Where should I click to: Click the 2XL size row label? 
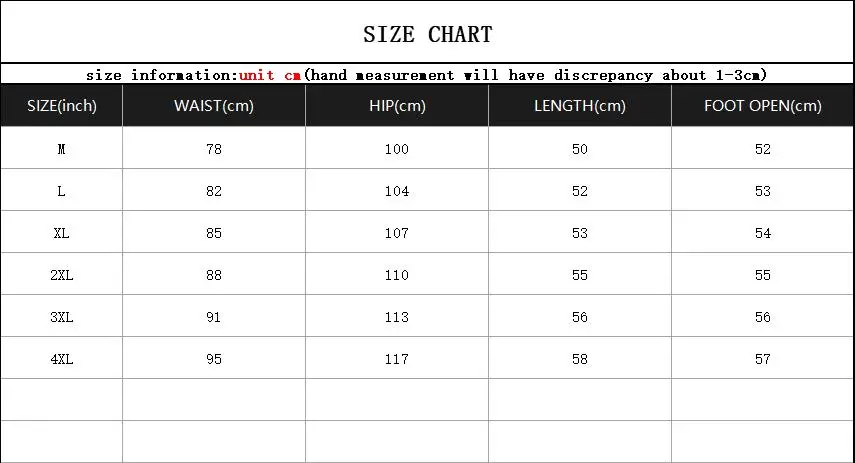point(62,275)
